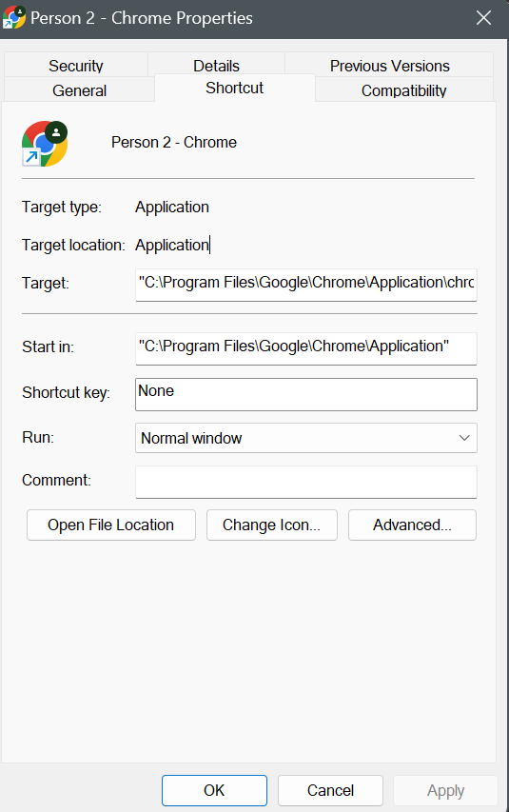The height and width of the screenshot is (812, 509).
Task: Open the Advanced shortcut options
Action: coord(412,525)
